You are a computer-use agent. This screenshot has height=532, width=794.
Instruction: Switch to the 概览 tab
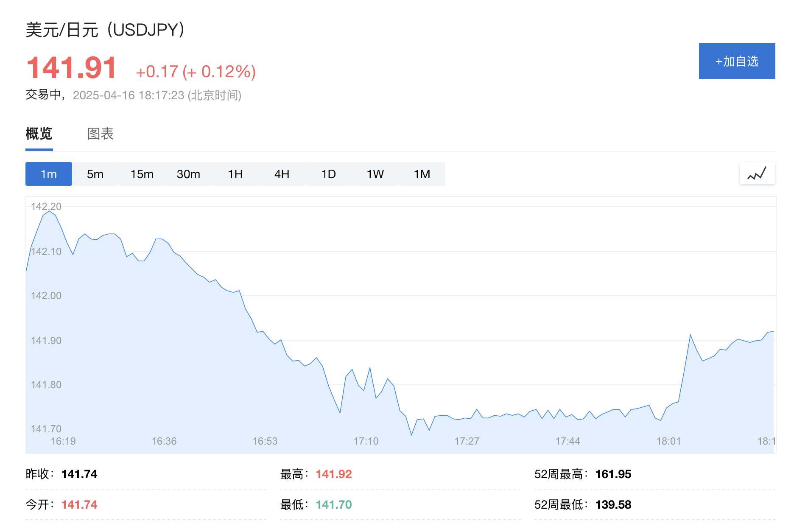tap(39, 134)
